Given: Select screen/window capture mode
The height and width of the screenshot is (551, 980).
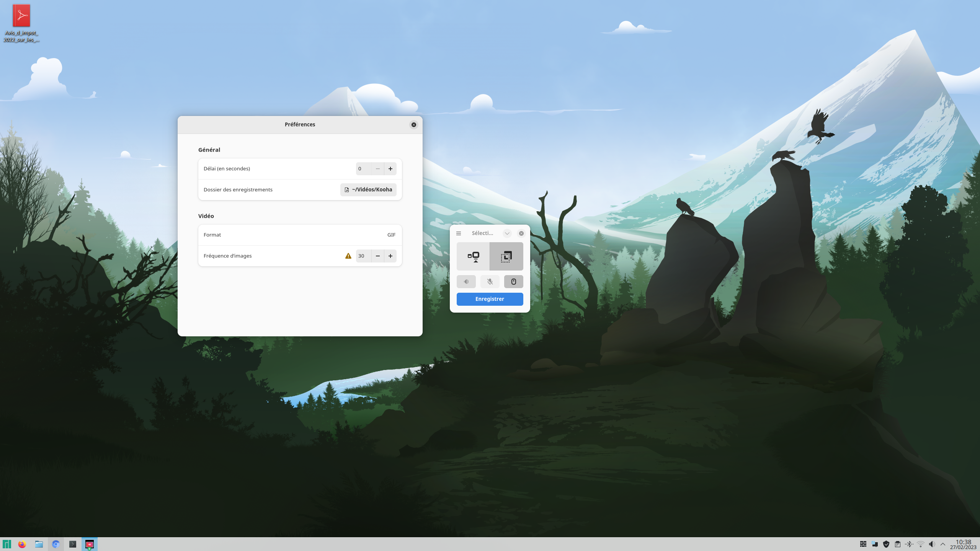Looking at the screenshot, I should pyautogui.click(x=473, y=256).
